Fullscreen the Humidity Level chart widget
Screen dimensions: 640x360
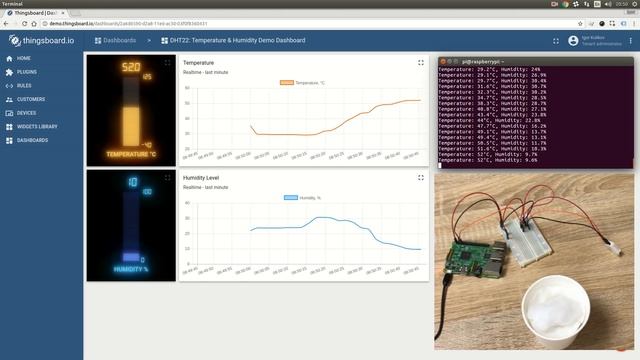(x=421, y=178)
